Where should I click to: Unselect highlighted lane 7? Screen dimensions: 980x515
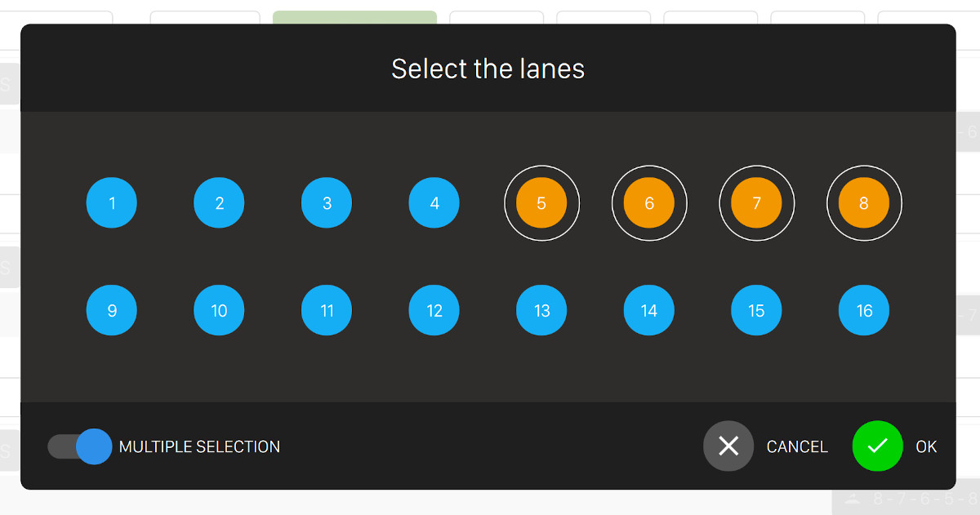(756, 203)
